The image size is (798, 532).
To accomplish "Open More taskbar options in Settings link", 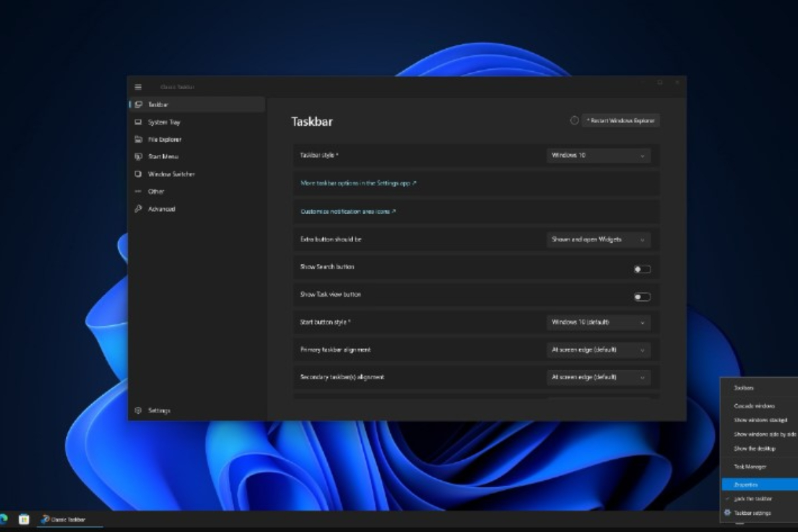I will point(358,183).
